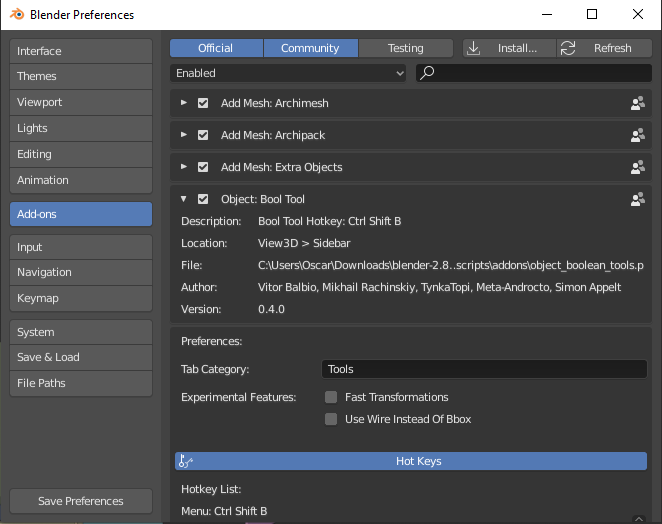The image size is (662, 524).
Task: Toggle the Official add-ons filter
Action: tap(216, 48)
